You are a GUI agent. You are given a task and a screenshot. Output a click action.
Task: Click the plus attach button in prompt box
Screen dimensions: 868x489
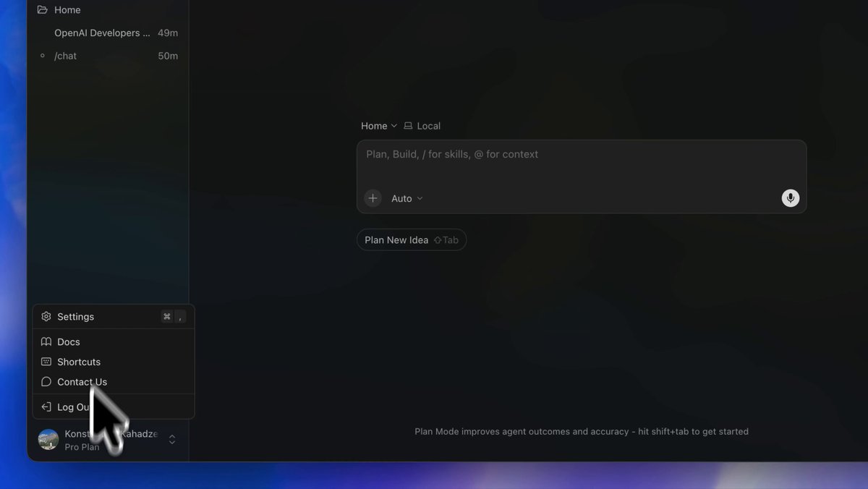coord(373,198)
